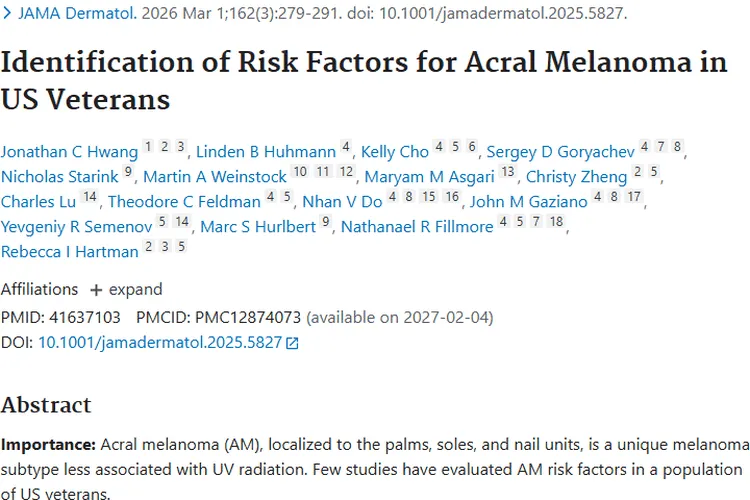
Task: Open the JAMA Dermatol journal dropdown
Action: 67,14
